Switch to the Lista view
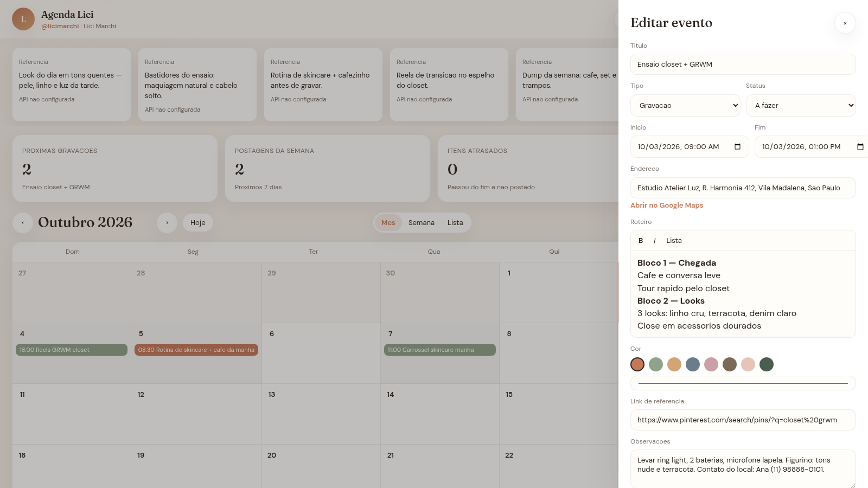868x488 pixels. click(455, 223)
